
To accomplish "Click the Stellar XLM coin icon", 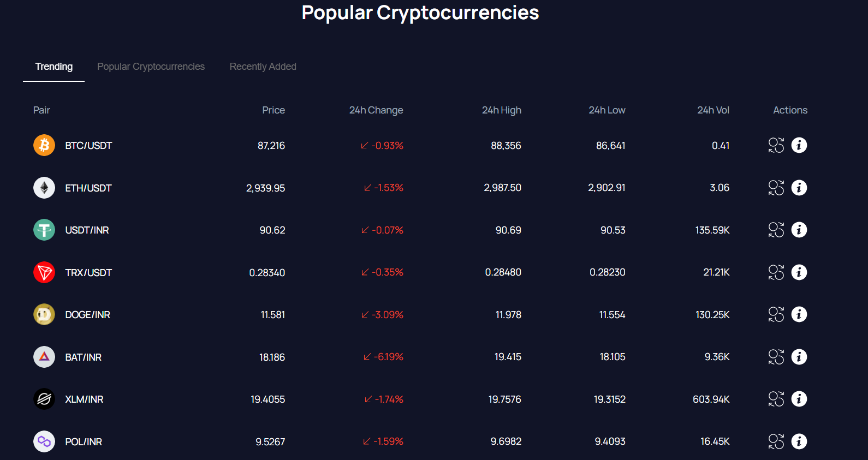I will [44, 399].
